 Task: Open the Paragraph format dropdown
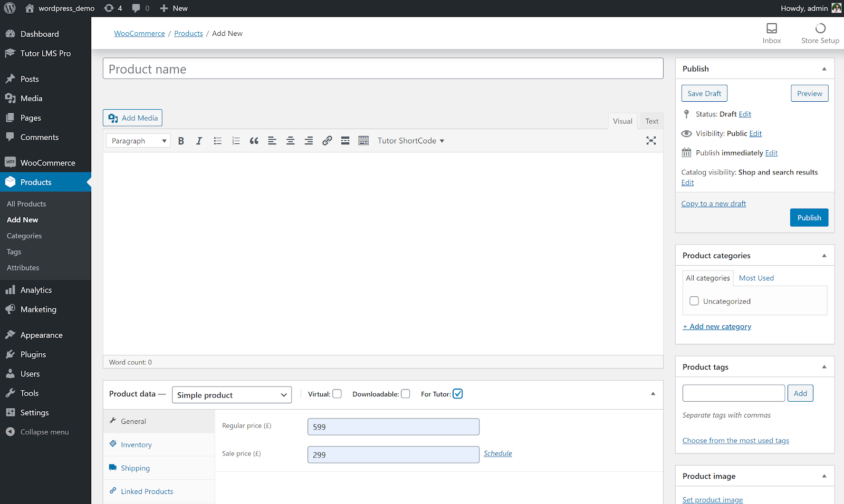point(138,141)
